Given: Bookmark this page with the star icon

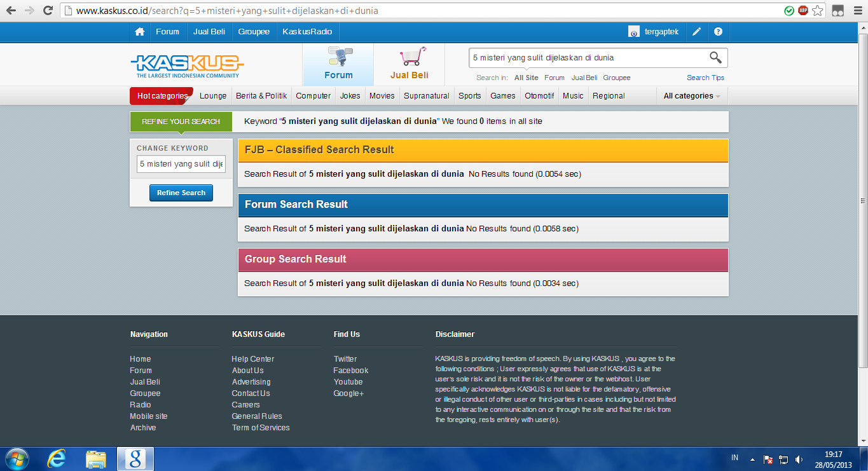Looking at the screenshot, I should [x=818, y=11].
